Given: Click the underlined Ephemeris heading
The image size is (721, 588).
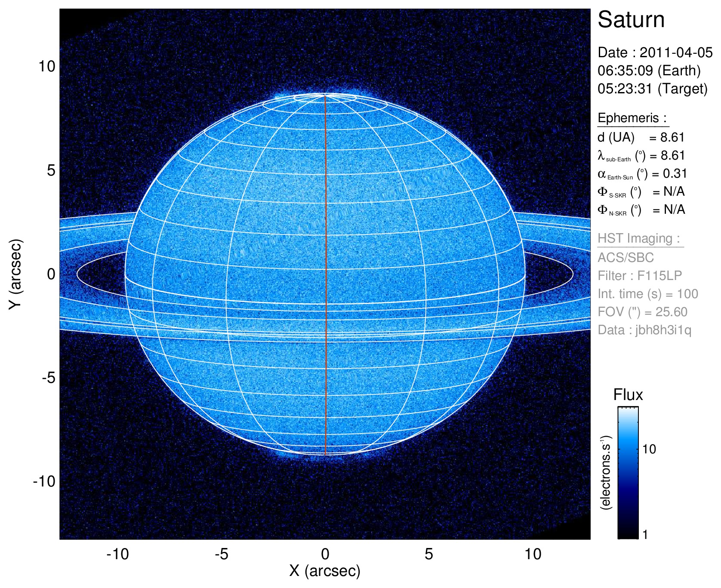Looking at the screenshot, I should 632,118.
